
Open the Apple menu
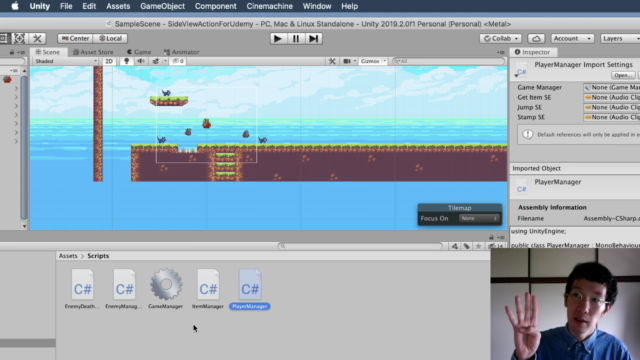[x=15, y=6]
